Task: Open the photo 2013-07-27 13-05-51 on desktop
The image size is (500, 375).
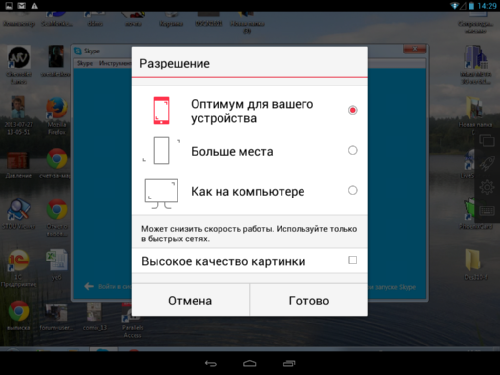Action: tap(19, 115)
